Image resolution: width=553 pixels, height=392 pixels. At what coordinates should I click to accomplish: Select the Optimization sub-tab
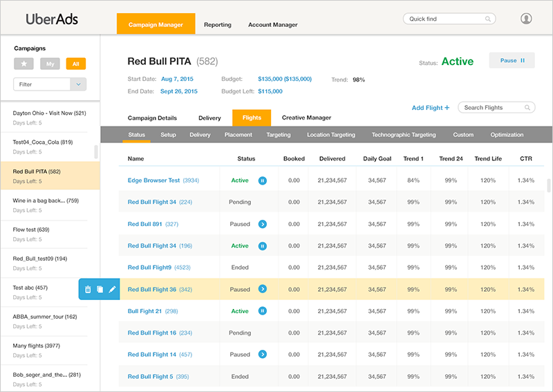pos(507,135)
